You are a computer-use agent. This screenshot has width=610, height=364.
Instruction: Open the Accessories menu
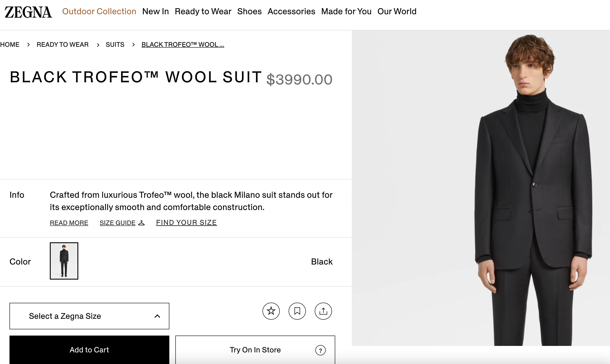tap(291, 11)
